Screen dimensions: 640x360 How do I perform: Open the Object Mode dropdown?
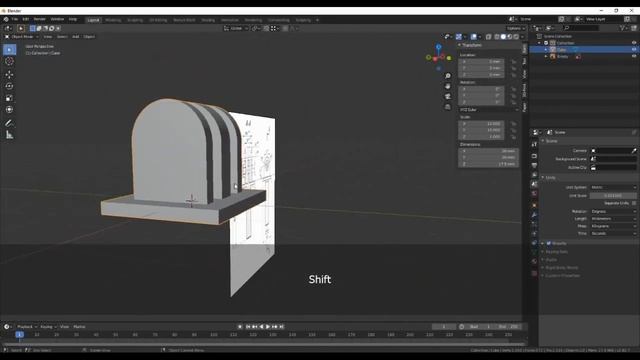pyautogui.click(x=21, y=37)
